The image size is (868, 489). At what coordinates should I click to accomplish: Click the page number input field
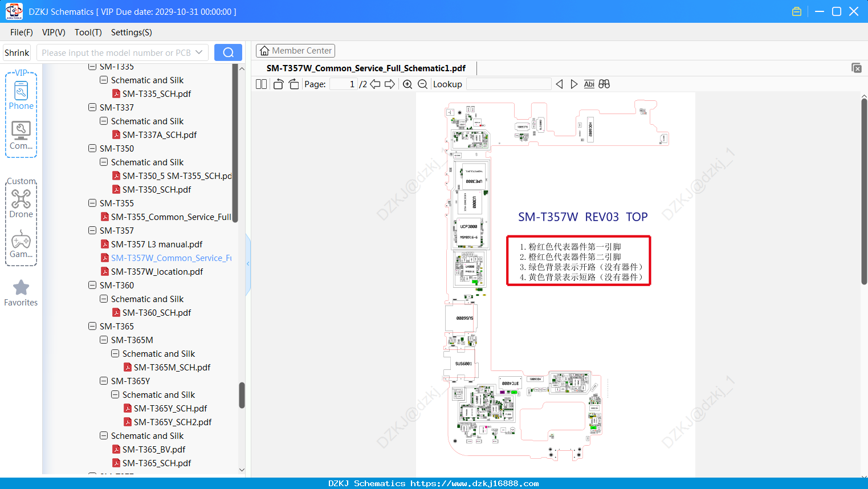(x=344, y=84)
